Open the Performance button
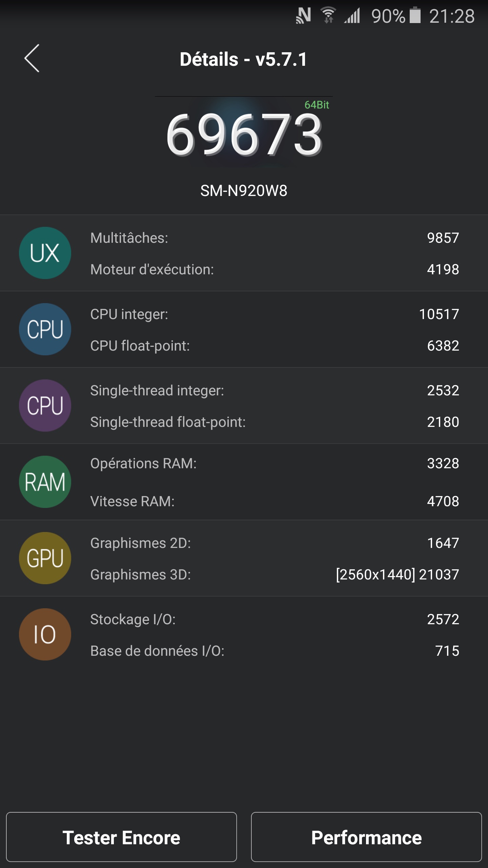 [x=366, y=837]
